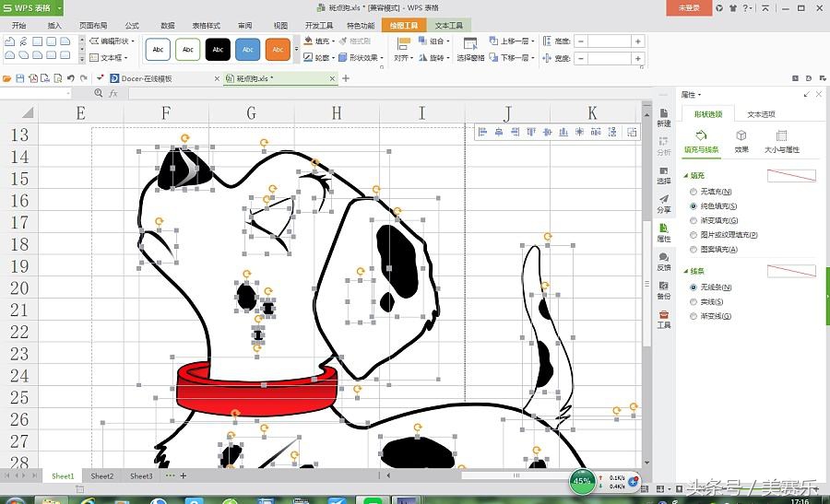The height and width of the screenshot is (504, 830).
Task: Switch to Docer-在线模板 document tab
Action: pyautogui.click(x=146, y=78)
